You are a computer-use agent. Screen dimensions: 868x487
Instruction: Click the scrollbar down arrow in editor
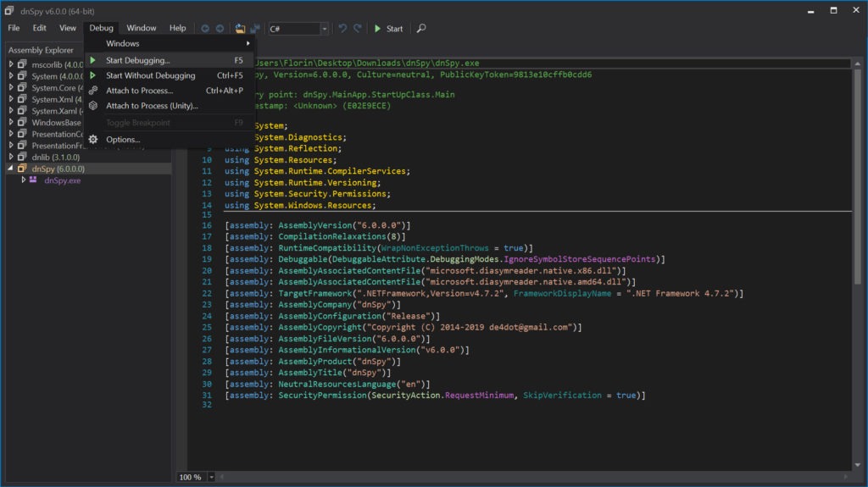858,465
